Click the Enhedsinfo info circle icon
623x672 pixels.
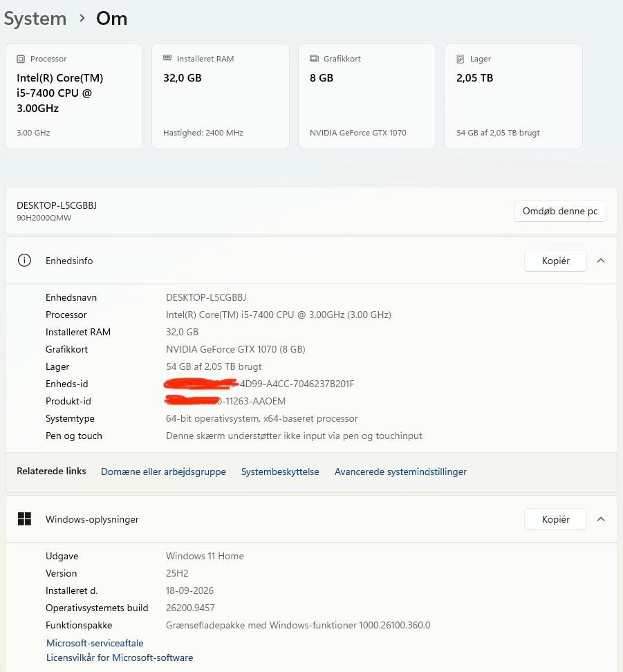click(24, 261)
